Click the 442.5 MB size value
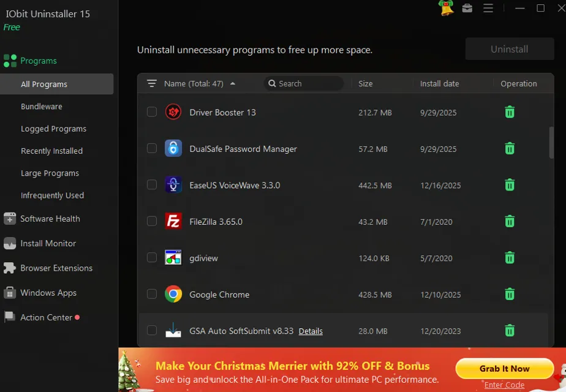 [x=375, y=186]
